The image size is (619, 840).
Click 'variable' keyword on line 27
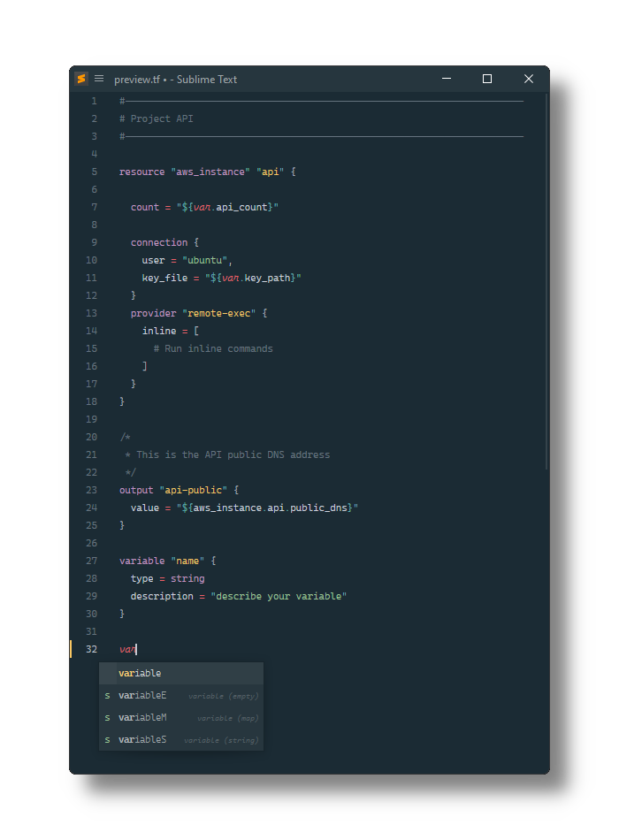(x=142, y=561)
